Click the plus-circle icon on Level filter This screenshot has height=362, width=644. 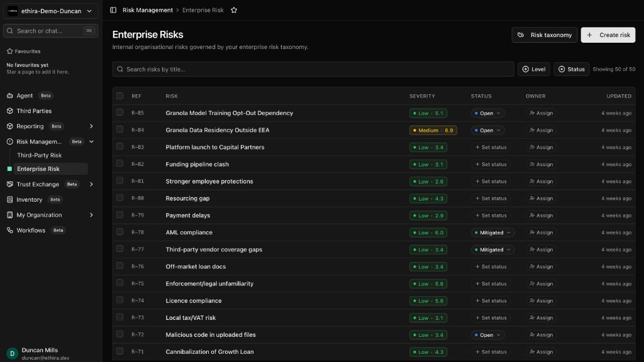[x=525, y=69]
